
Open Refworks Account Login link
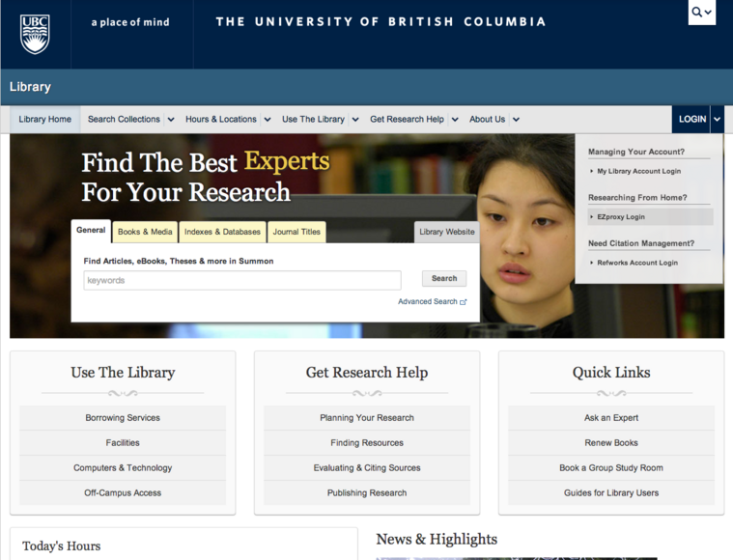[637, 263]
